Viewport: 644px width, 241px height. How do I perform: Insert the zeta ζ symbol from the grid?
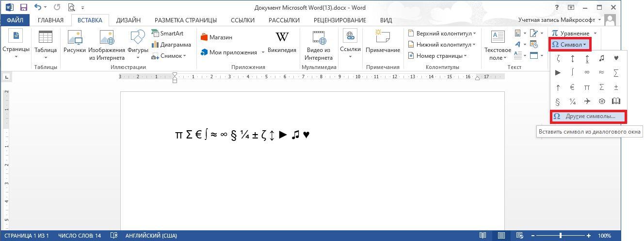click(x=559, y=58)
